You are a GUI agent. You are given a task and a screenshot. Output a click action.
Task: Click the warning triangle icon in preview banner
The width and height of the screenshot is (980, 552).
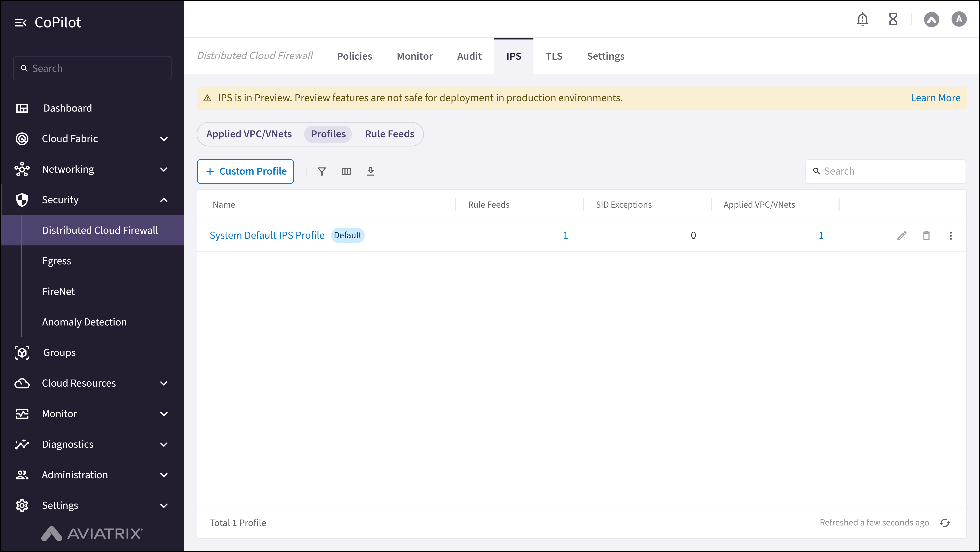coord(207,98)
